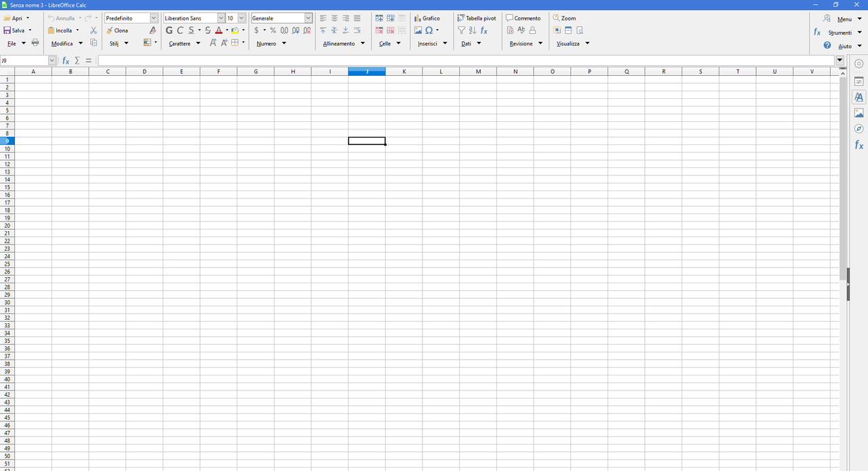The width and height of the screenshot is (868, 471).
Task: Click the Copy icon beside Modifica
Action: click(94, 43)
